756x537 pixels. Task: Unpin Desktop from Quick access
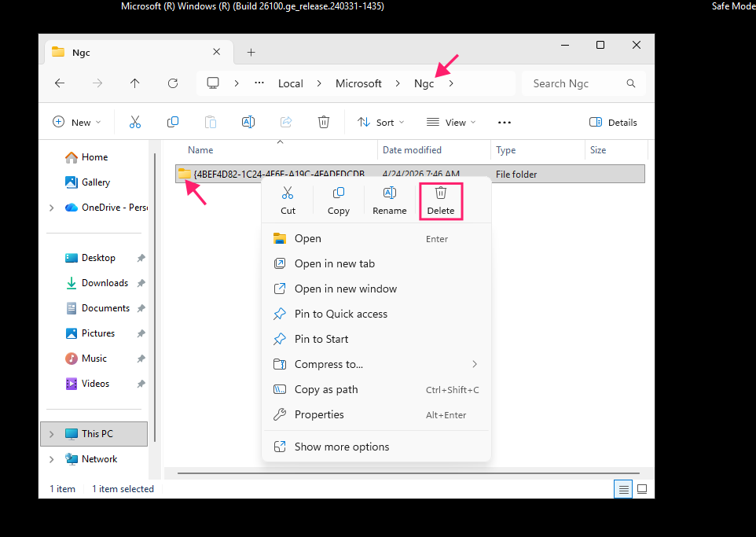(141, 258)
